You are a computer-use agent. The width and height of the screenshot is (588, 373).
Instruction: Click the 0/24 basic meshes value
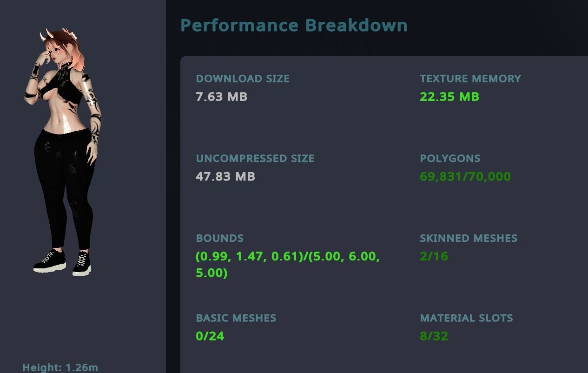point(210,336)
